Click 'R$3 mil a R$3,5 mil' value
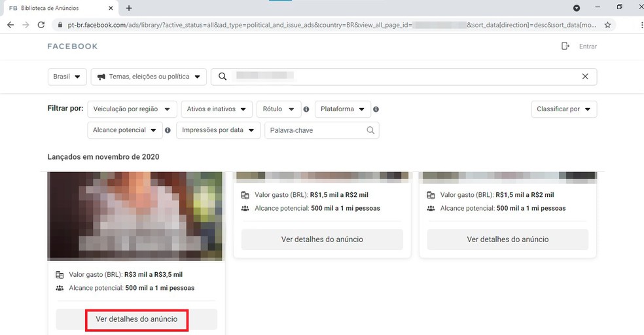This screenshot has height=335, width=644. click(154, 275)
